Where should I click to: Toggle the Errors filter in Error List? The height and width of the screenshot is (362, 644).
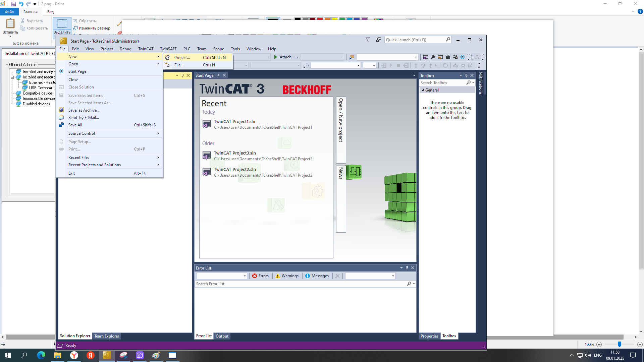pyautogui.click(x=260, y=276)
